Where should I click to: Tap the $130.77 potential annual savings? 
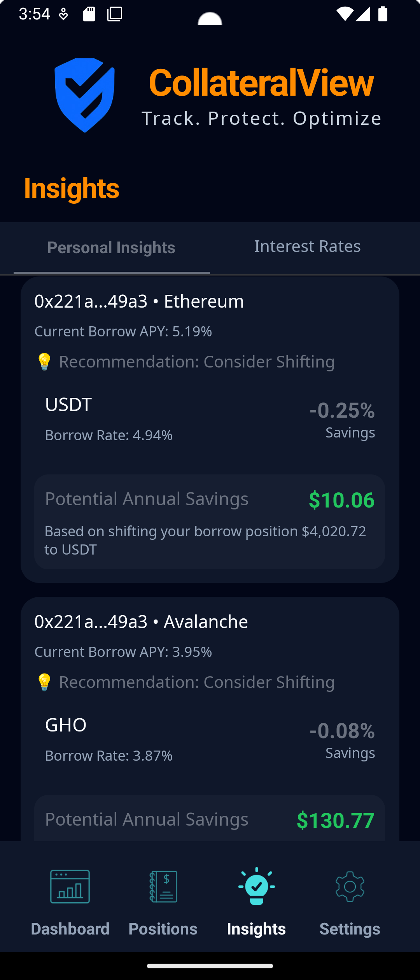click(335, 820)
